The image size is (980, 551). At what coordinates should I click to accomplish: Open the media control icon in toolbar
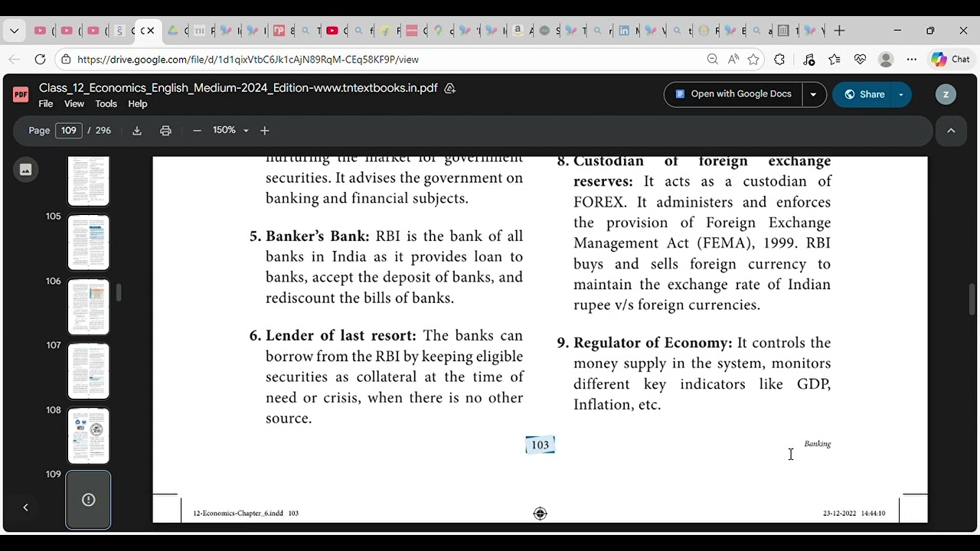[x=809, y=59]
